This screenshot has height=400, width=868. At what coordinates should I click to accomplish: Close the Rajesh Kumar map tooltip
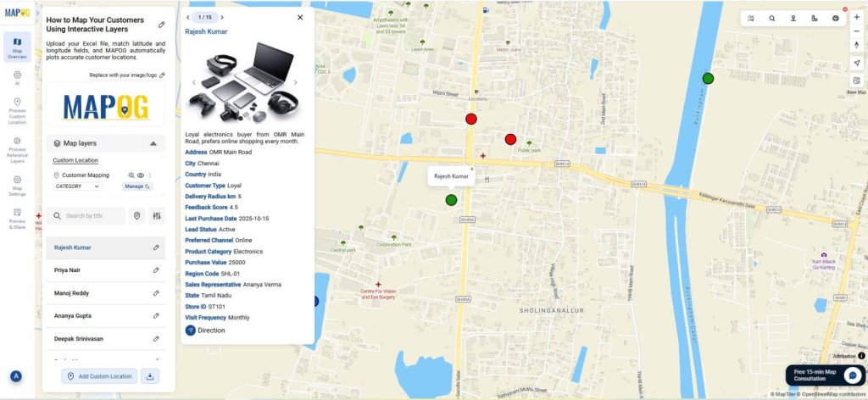tap(471, 169)
